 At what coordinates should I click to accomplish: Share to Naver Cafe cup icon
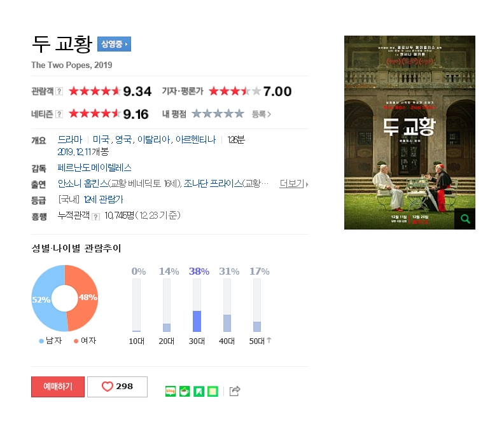point(185,391)
